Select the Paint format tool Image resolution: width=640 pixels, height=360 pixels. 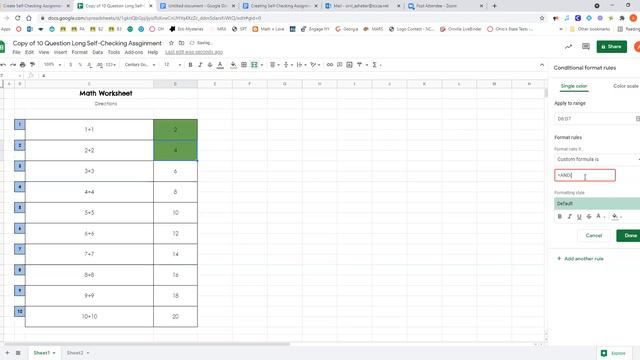pos(32,65)
